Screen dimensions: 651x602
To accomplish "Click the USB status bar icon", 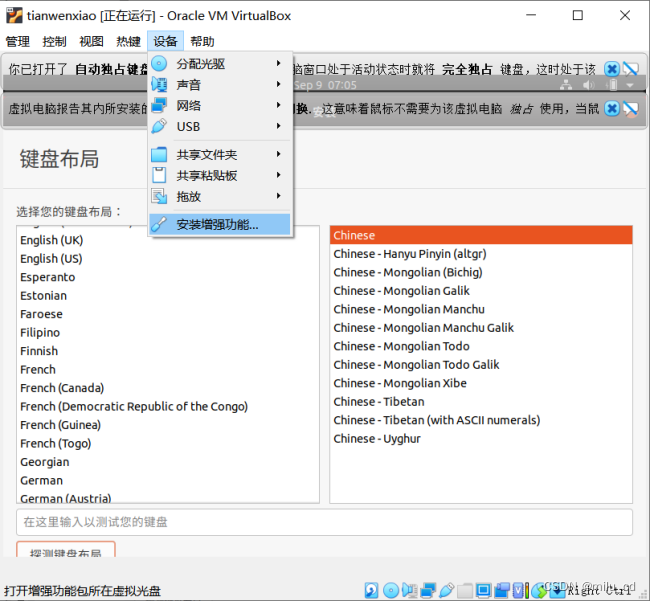I will 446,590.
